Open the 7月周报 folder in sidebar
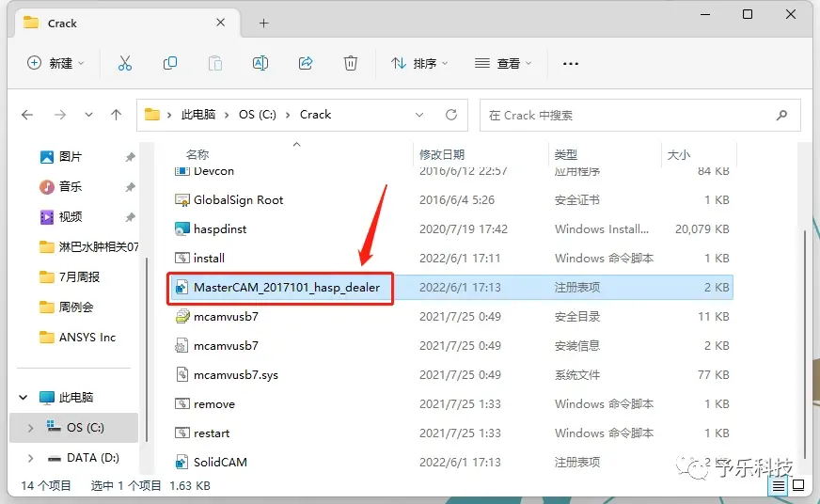Image resolution: width=820 pixels, height=504 pixels. coord(79,277)
